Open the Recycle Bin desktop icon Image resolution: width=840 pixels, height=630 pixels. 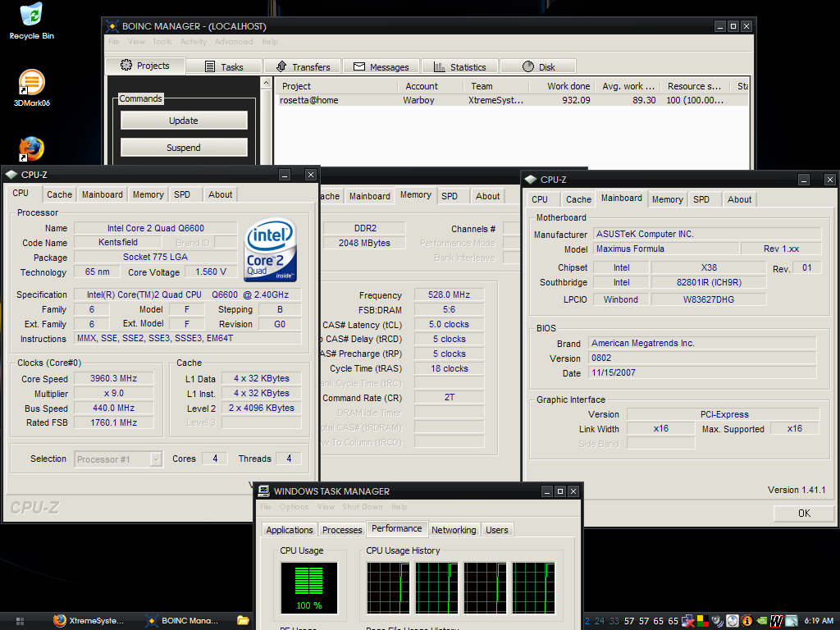(x=32, y=21)
